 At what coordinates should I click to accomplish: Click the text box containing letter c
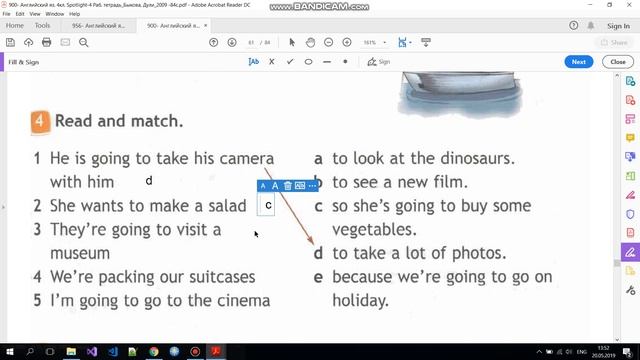266,204
